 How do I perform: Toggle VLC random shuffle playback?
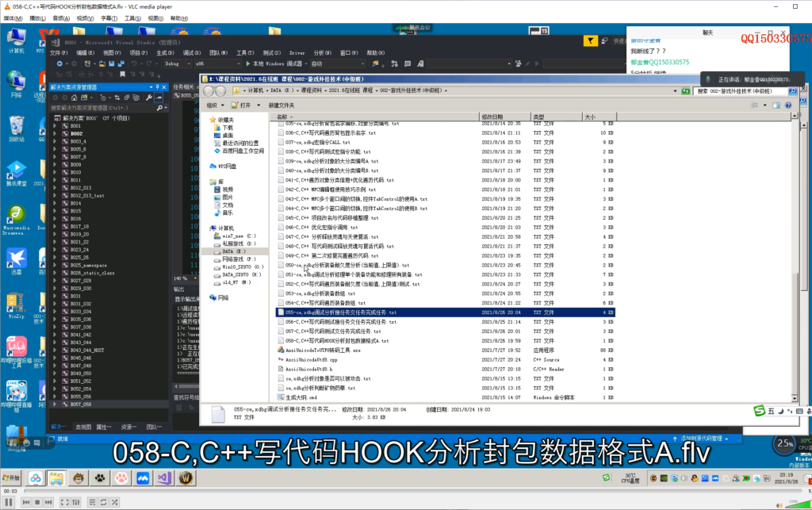tap(115, 502)
